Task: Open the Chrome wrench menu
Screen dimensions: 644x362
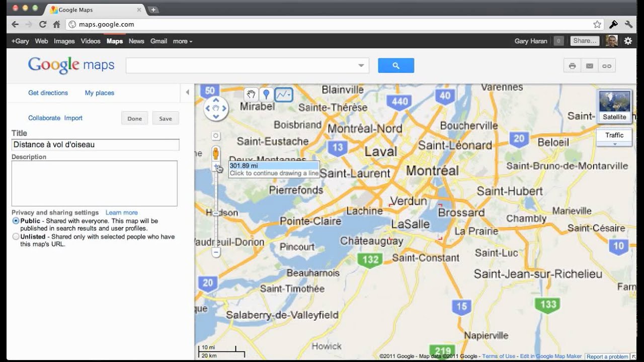Action: click(628, 24)
